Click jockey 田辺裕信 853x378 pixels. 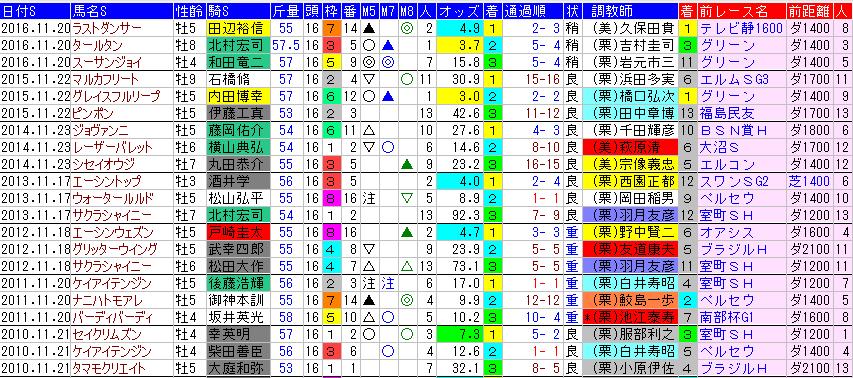[x=238, y=28]
